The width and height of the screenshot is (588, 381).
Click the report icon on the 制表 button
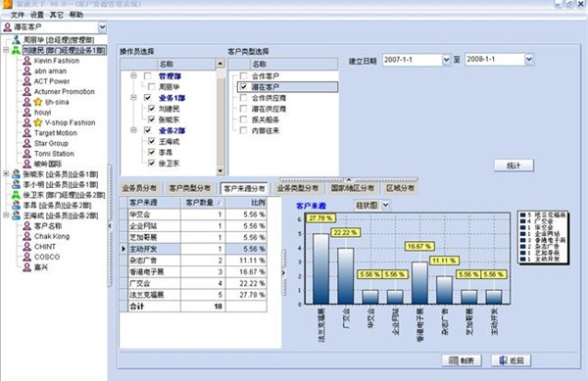454,360
